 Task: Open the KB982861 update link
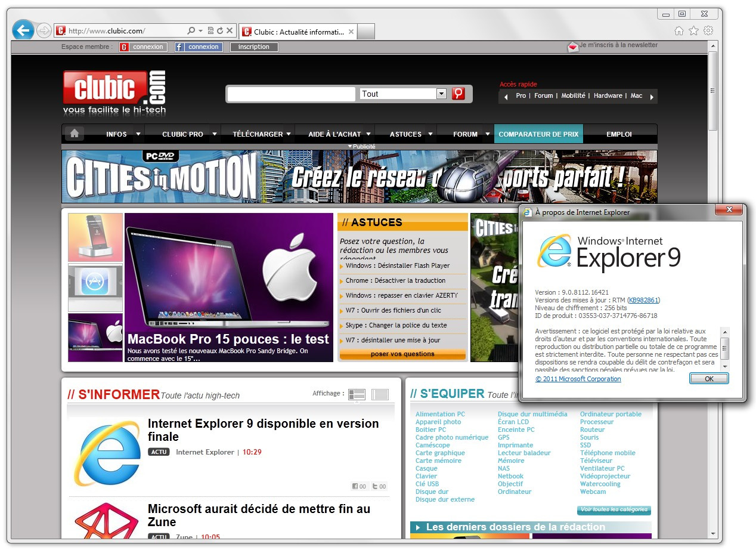point(643,300)
